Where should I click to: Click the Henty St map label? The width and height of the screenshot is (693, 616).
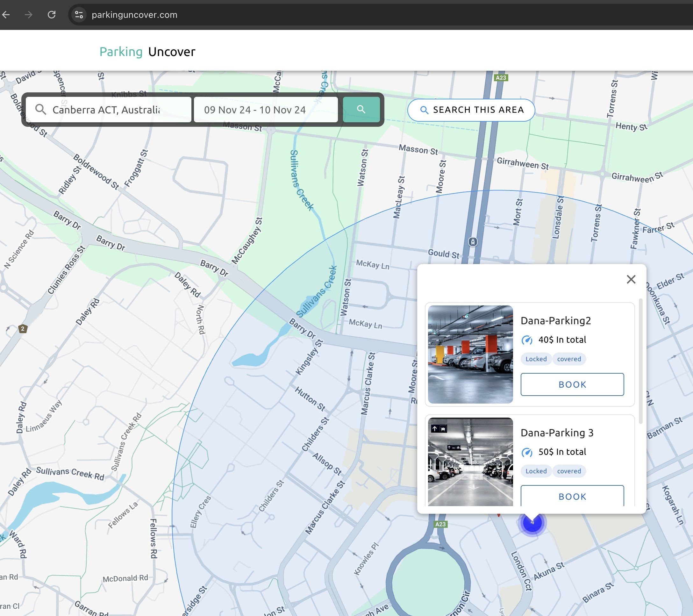coord(631,127)
